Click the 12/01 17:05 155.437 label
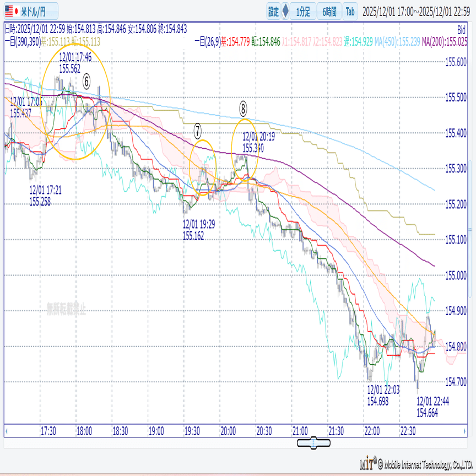Screen dimensions: 476x476 click(x=26, y=107)
